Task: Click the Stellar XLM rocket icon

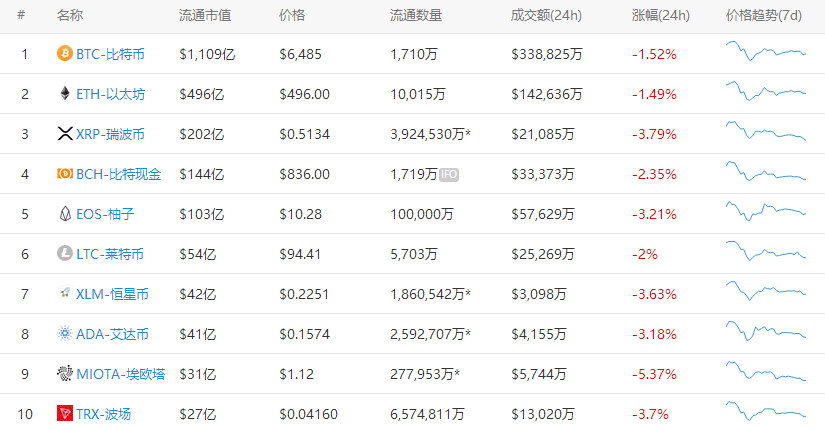Action: (x=65, y=293)
